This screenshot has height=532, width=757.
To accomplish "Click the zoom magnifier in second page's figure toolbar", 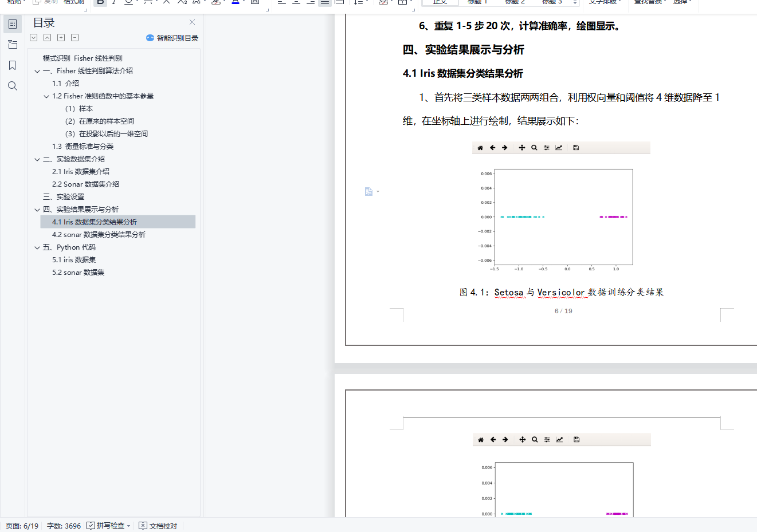I will 535,440.
